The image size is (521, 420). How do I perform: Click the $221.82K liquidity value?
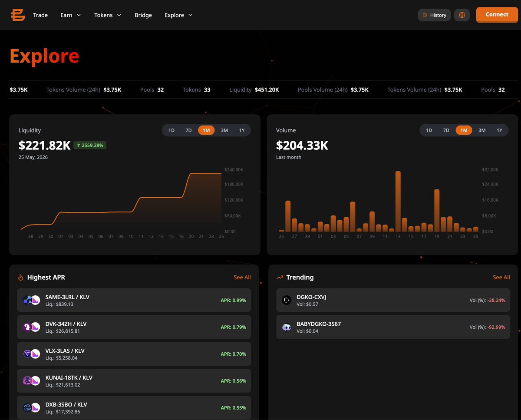coord(44,146)
